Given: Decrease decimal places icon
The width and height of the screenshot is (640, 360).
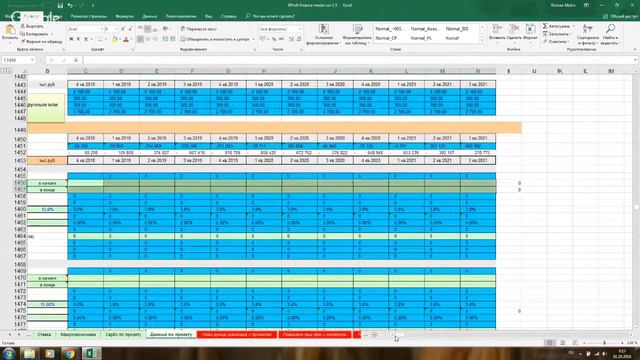Looking at the screenshot, I should [299, 39].
